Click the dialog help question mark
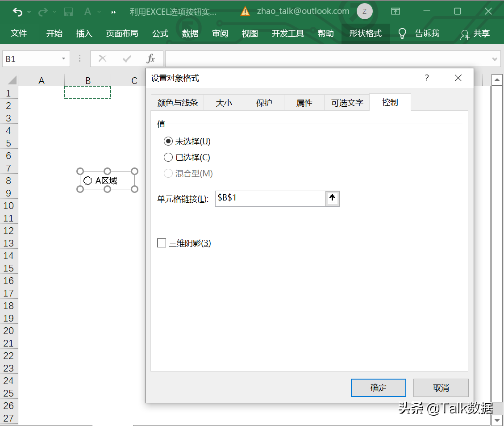The width and height of the screenshot is (504, 426). click(x=426, y=78)
